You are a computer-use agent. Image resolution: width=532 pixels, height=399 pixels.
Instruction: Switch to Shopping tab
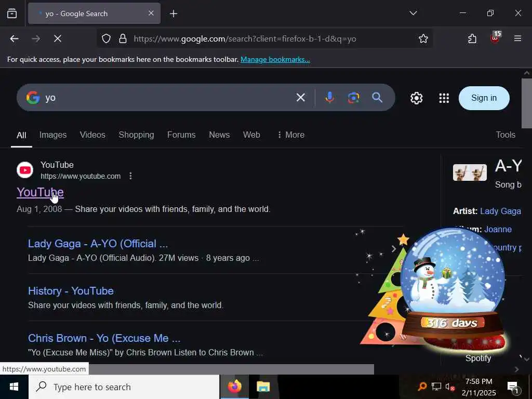(x=136, y=135)
